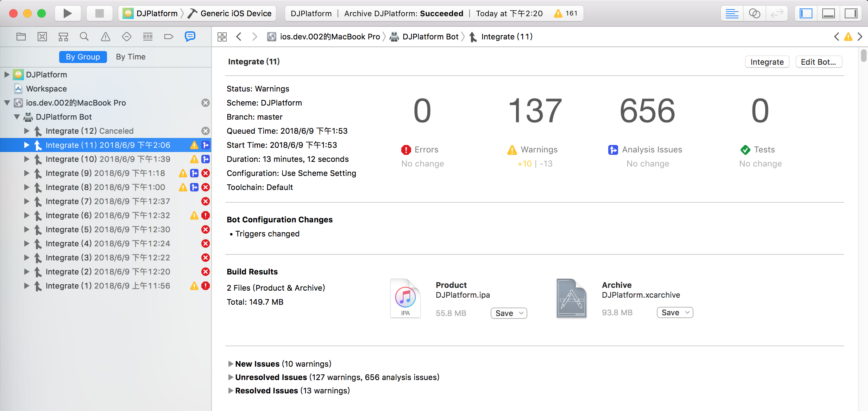The height and width of the screenshot is (411, 868).
Task: Select the By Group tab
Action: [83, 57]
